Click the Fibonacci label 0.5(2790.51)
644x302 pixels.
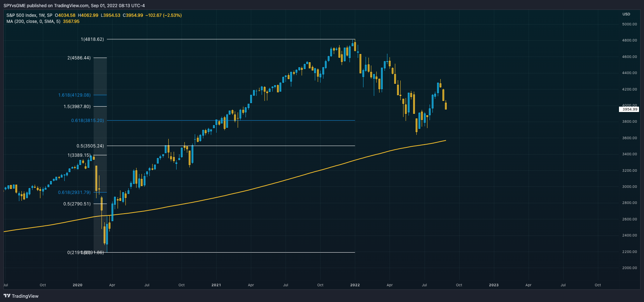tap(77, 204)
